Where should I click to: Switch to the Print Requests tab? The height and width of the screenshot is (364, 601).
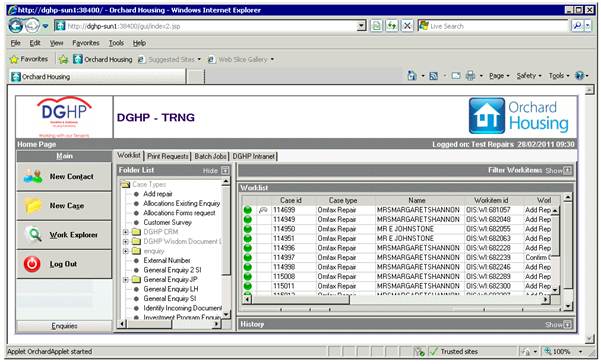pos(167,156)
